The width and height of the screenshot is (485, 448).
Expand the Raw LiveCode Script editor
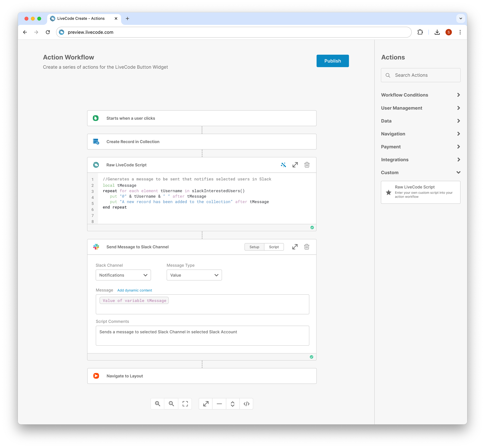tap(295, 165)
